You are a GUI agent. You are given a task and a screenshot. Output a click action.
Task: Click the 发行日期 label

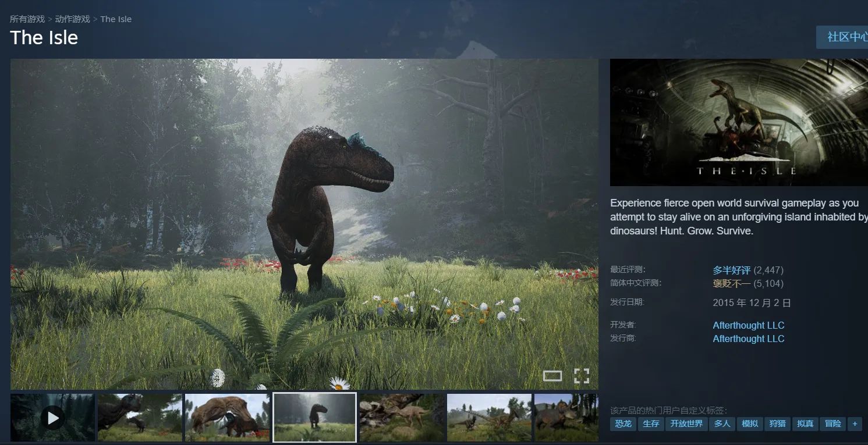tap(627, 302)
